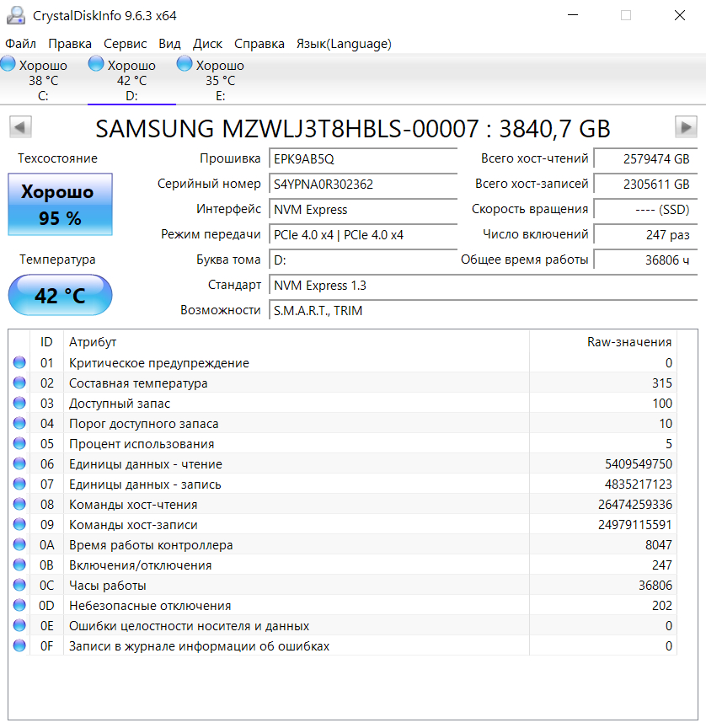Open the Диск menu
The width and height of the screenshot is (706, 728).
[x=207, y=44]
